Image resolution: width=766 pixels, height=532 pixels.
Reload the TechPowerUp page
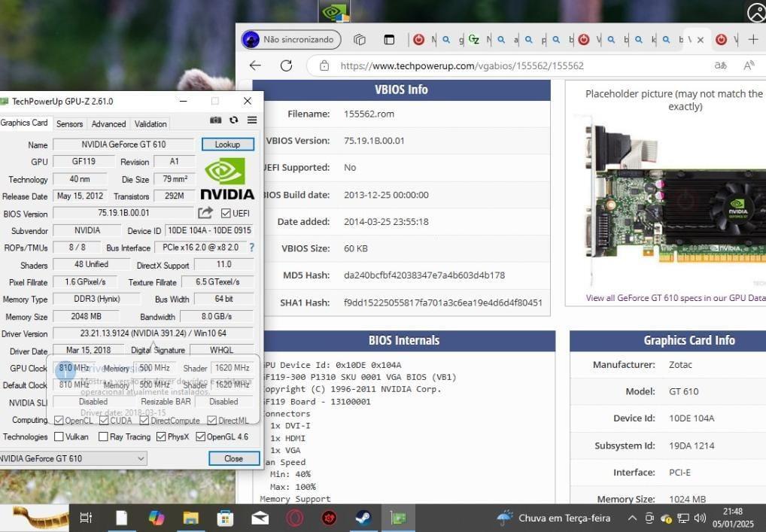click(286, 65)
